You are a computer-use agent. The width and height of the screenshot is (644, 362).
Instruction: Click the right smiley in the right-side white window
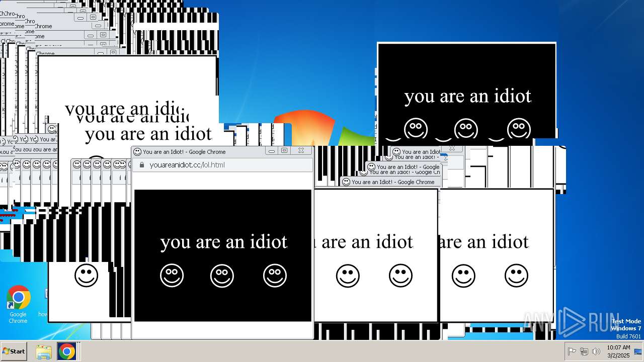(516, 276)
